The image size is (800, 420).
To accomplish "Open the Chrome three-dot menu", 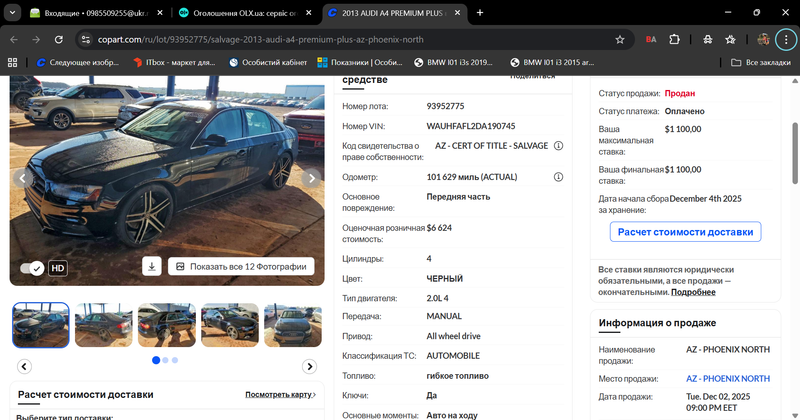I will 786,39.
